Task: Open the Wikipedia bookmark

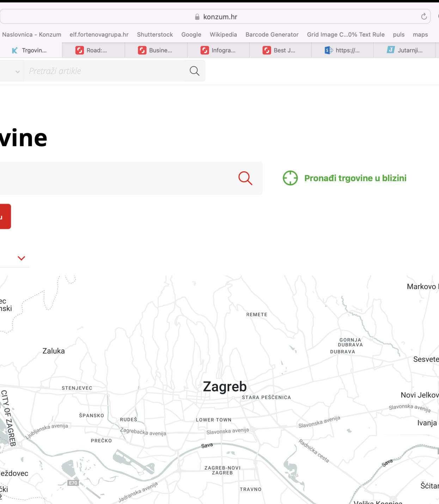Action: [223, 35]
